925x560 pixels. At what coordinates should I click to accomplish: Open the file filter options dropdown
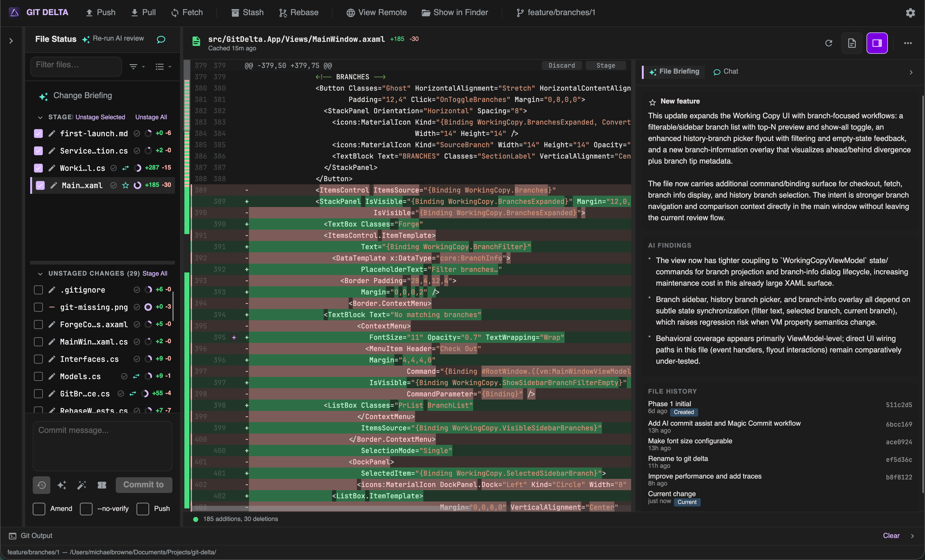(x=137, y=67)
